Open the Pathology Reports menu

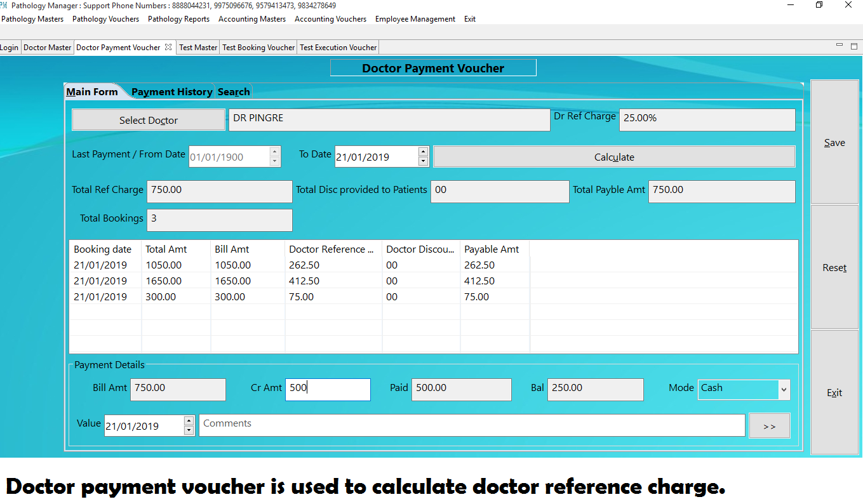(178, 19)
